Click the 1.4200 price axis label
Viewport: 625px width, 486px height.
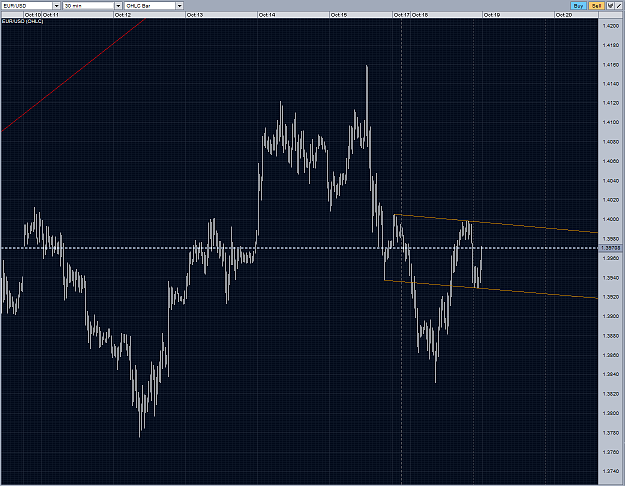(x=611, y=26)
